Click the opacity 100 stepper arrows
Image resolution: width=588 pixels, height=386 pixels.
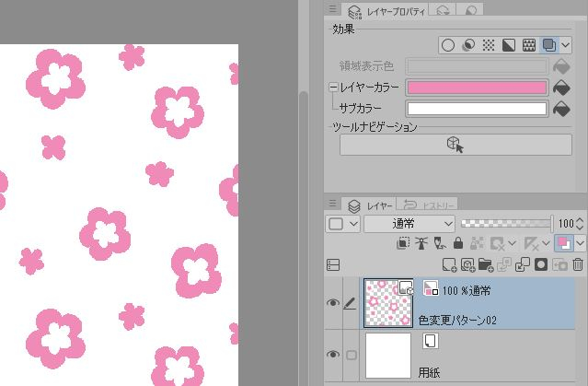pyautogui.click(x=580, y=224)
